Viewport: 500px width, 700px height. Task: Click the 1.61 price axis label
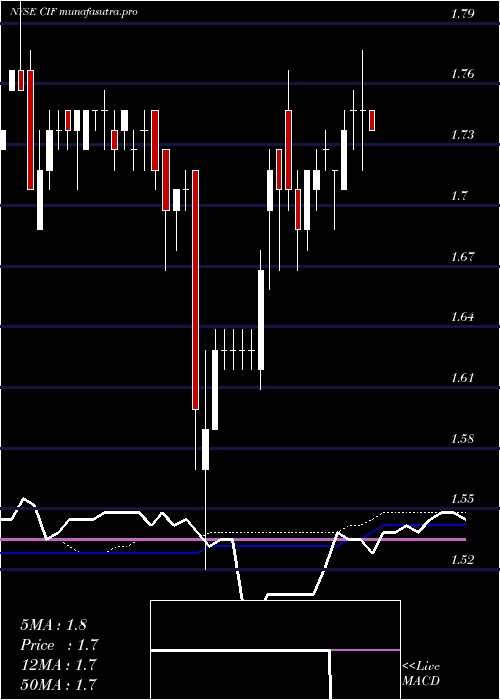[462, 378]
